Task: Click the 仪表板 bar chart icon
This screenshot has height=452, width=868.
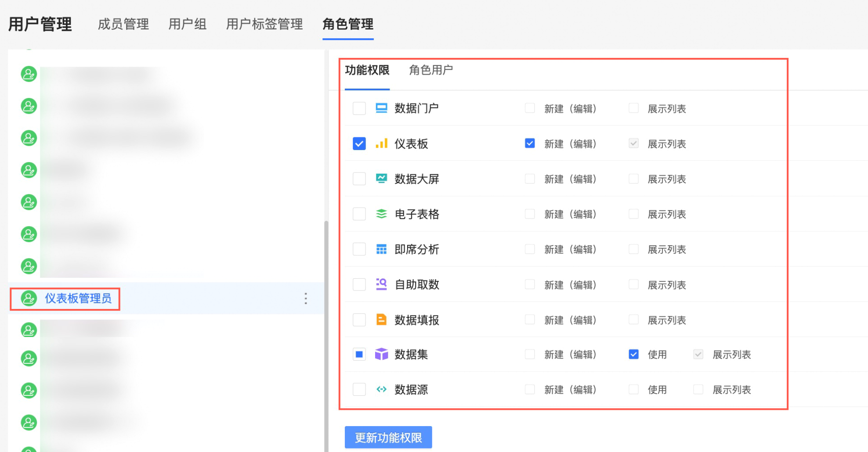Action: coord(381,143)
